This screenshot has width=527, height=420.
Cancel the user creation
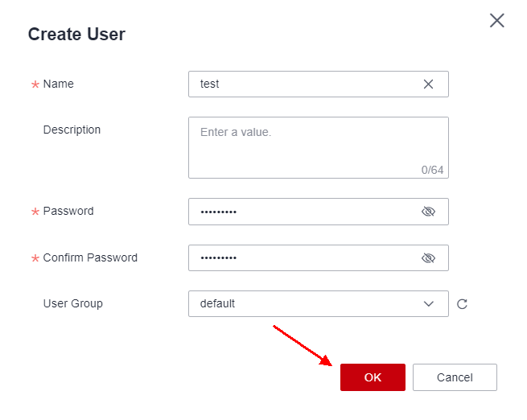coord(455,377)
